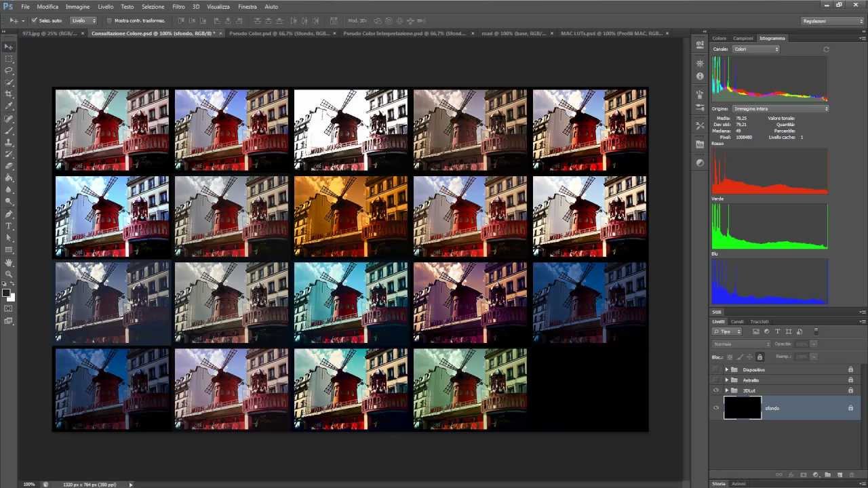Select the Zoom tool
The width and height of the screenshot is (868, 488).
(9, 274)
